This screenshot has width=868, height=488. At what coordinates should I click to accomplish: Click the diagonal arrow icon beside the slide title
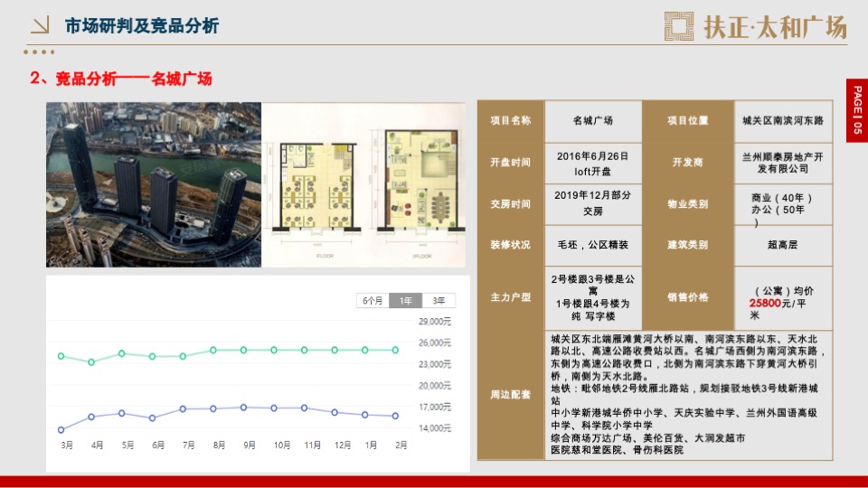coord(41,25)
